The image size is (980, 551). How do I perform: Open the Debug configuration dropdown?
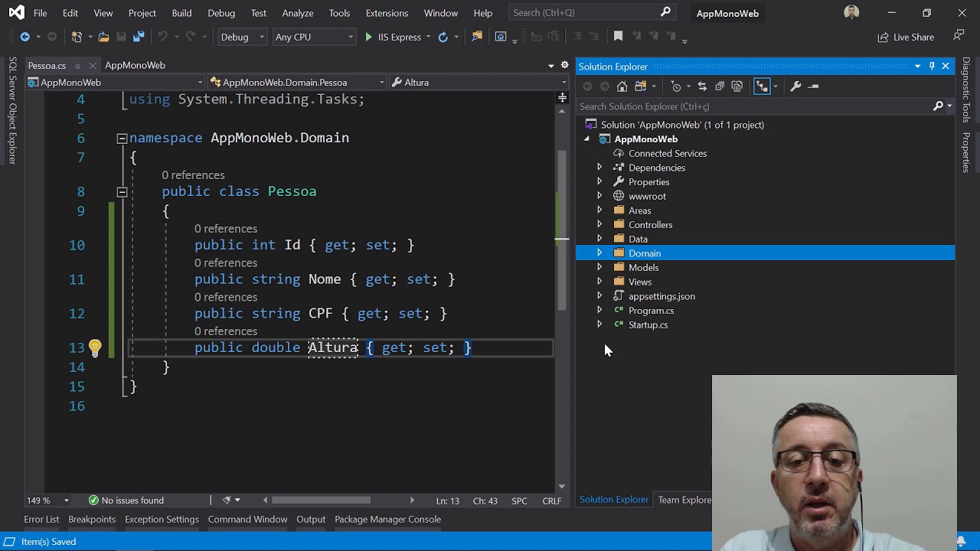click(x=242, y=37)
